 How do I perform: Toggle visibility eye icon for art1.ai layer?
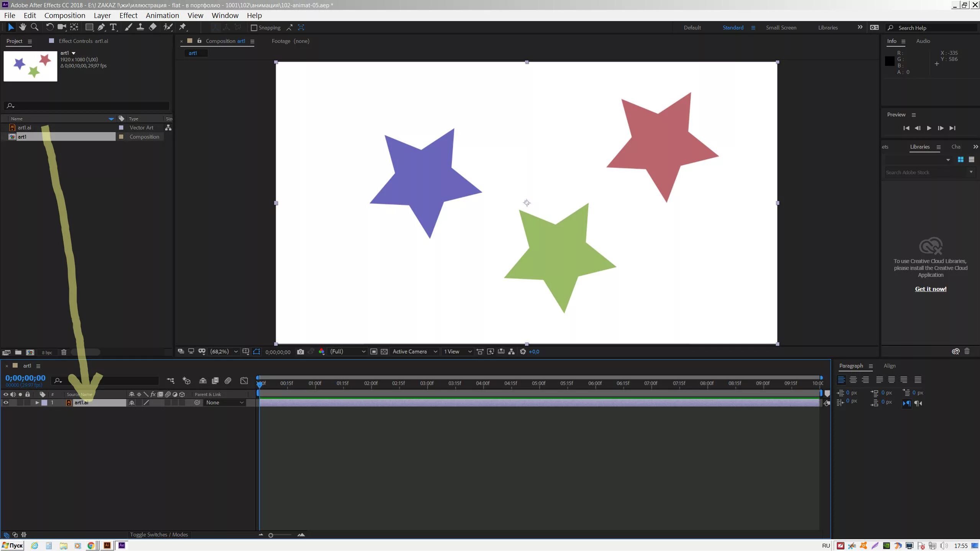[x=5, y=402]
